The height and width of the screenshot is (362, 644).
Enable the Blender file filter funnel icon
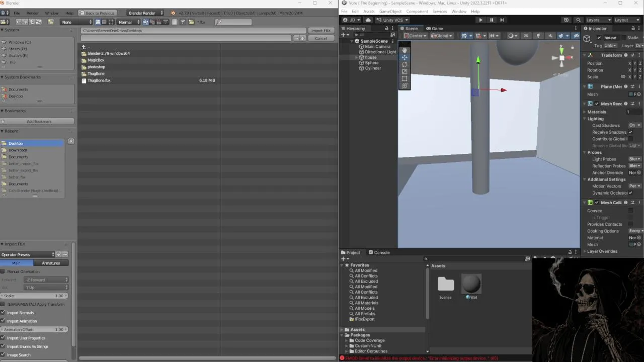point(183,22)
